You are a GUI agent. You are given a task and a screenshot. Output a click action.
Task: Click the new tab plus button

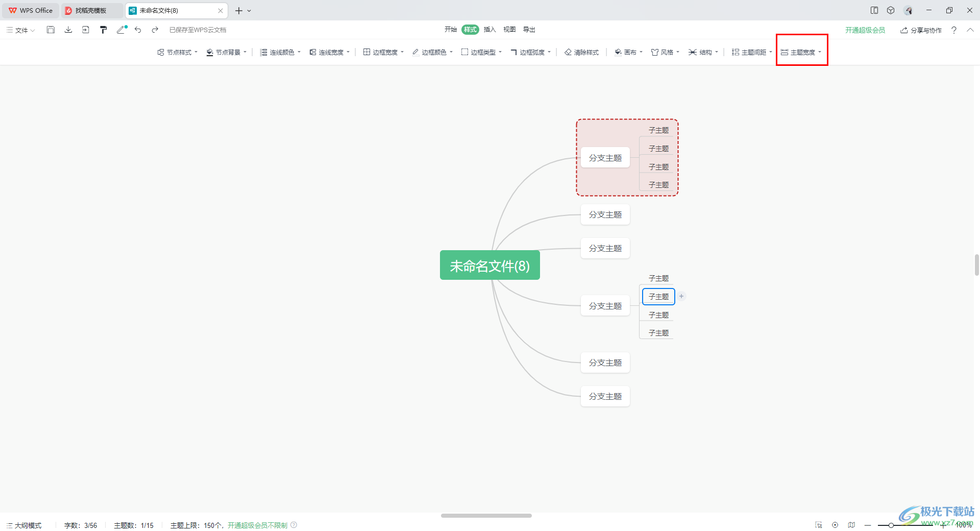pos(238,10)
